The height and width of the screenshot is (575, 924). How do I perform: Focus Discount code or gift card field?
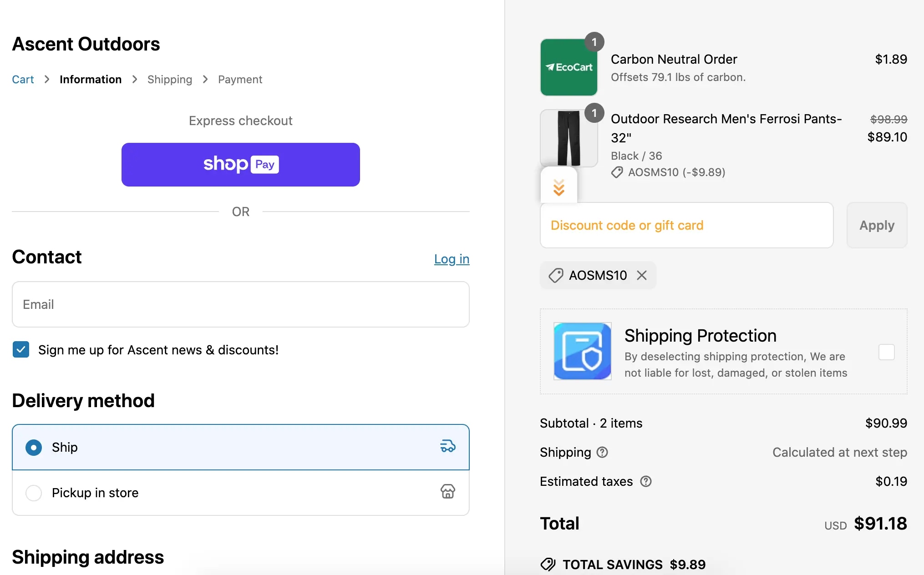pyautogui.click(x=686, y=225)
